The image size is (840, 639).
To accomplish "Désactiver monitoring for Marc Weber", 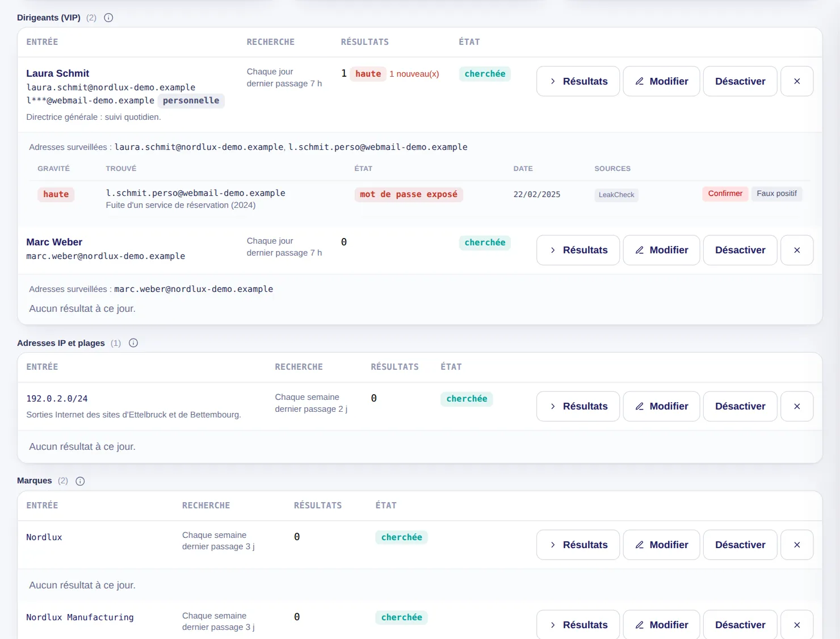I will click(x=740, y=250).
